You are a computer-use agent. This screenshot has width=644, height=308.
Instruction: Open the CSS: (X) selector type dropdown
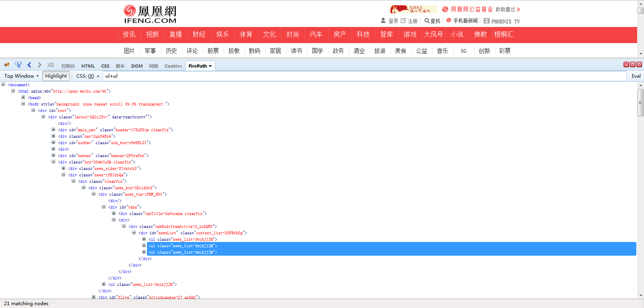pyautogui.click(x=88, y=76)
